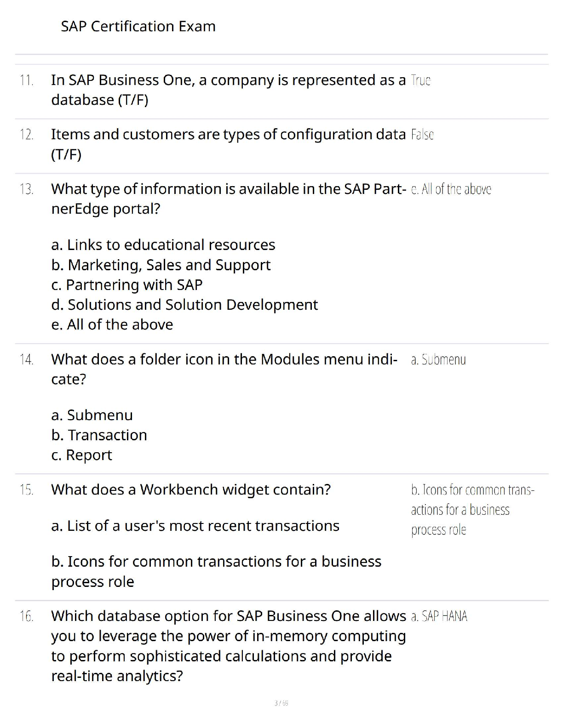
Task: Click the "a. Submenu" answer beside question 14
Action: (438, 359)
